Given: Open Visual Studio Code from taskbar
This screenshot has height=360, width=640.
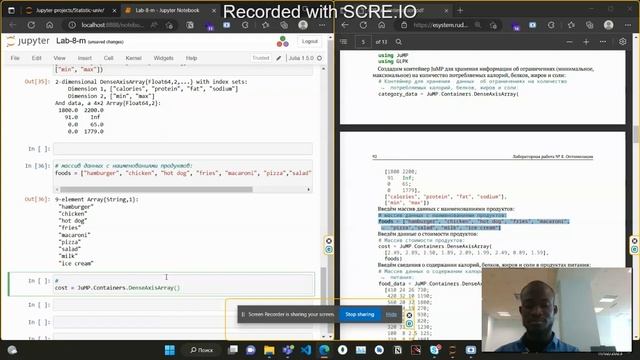Looking at the screenshot, I should [306, 350].
